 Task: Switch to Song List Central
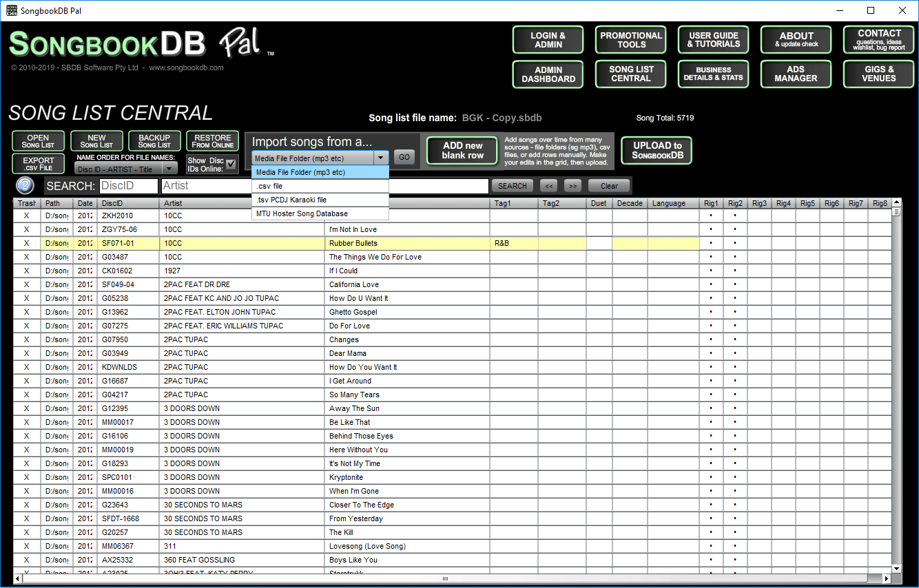(630, 74)
